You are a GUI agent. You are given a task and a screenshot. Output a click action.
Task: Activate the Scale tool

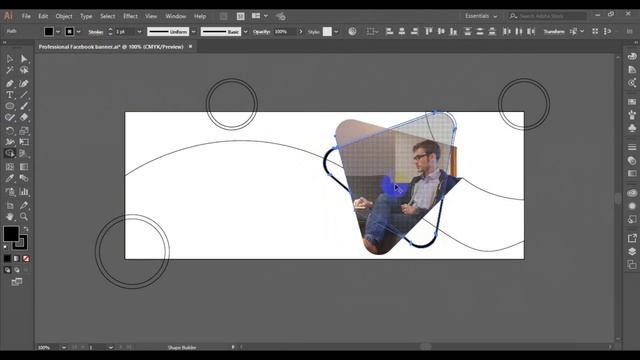24,131
